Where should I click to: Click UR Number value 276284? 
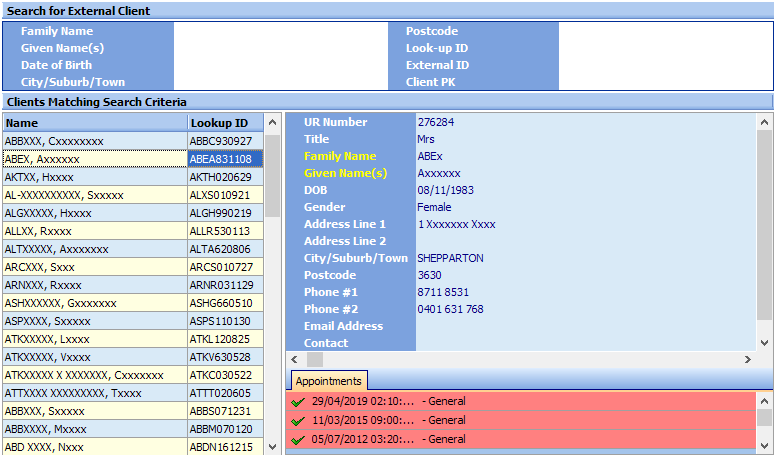point(436,122)
